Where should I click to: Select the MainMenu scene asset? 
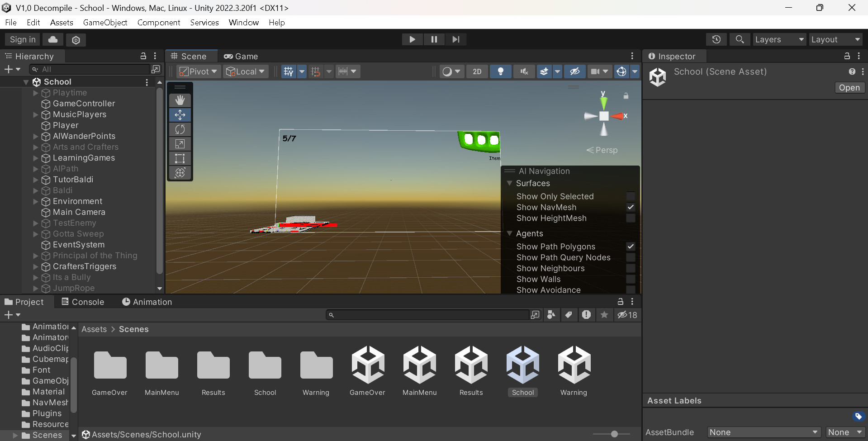tap(419, 366)
